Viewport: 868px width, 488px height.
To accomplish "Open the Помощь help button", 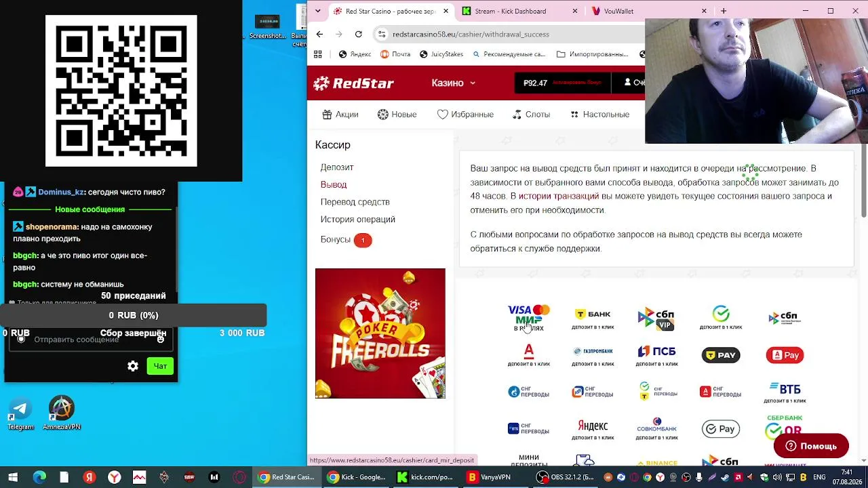I will [x=811, y=446].
